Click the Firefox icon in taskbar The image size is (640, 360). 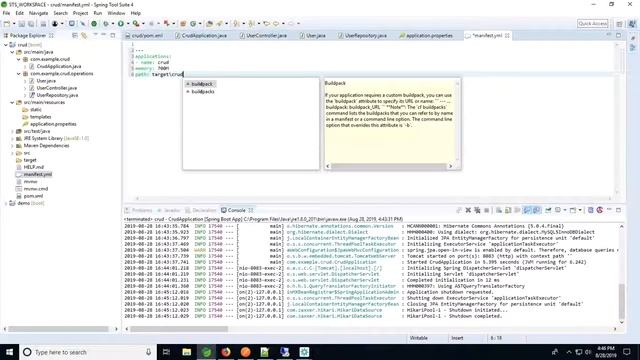click(x=226, y=352)
